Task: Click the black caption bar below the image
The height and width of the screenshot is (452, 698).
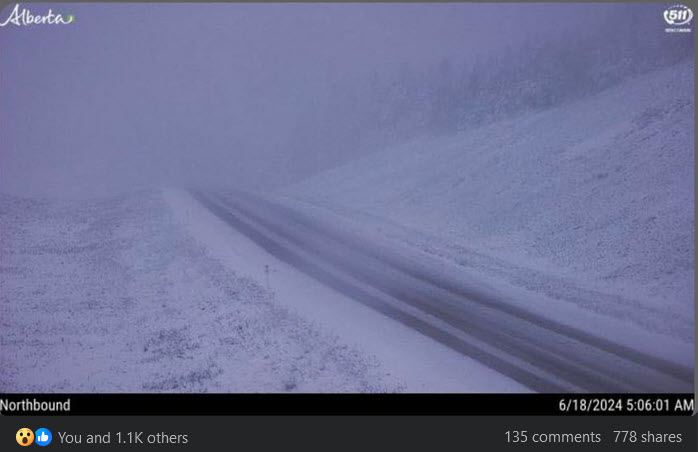Action: 347,405
